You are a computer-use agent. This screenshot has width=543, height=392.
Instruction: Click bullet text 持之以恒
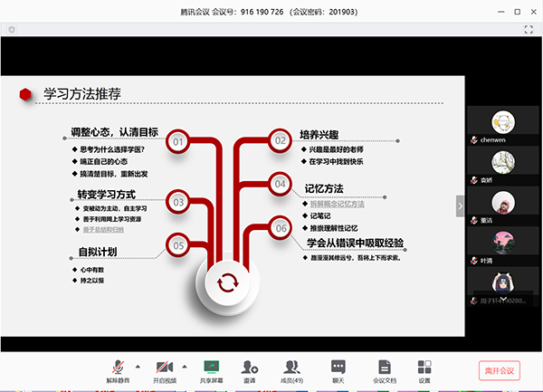coord(92,280)
